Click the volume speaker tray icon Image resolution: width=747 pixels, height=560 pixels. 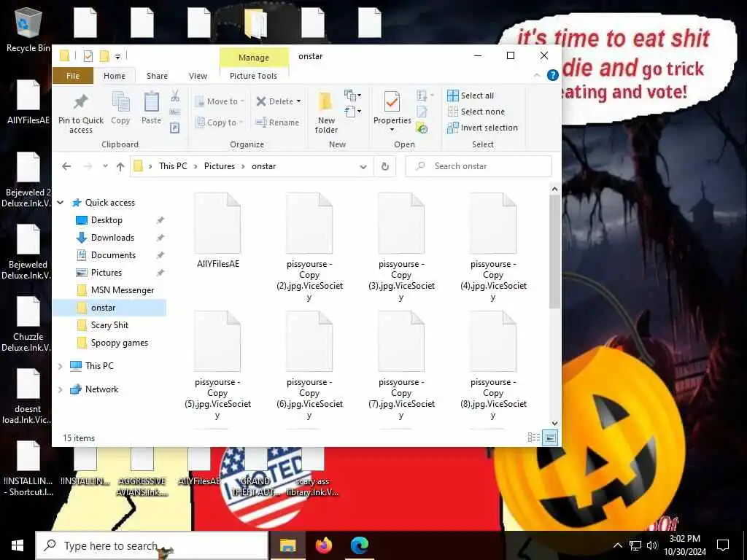[x=652, y=545]
